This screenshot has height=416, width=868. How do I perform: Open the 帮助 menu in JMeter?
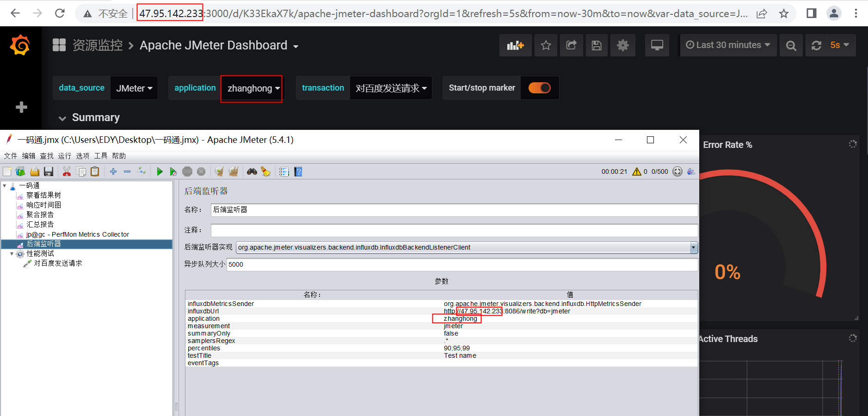[x=119, y=156]
